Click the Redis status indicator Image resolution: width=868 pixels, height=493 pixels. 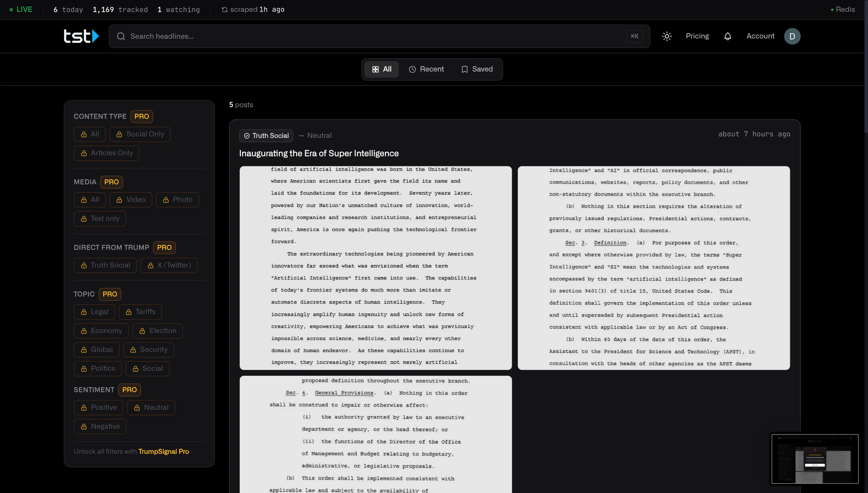(x=843, y=9)
